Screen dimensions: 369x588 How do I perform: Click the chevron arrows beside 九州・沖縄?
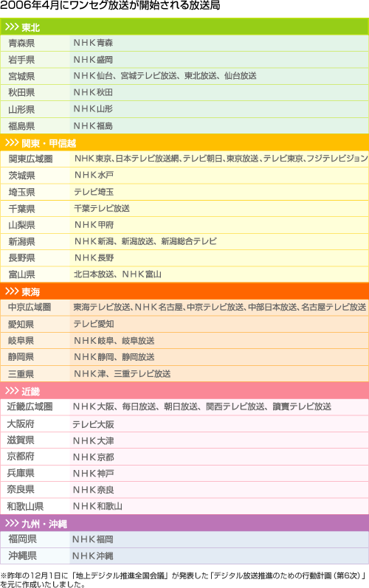pyautogui.click(x=12, y=523)
